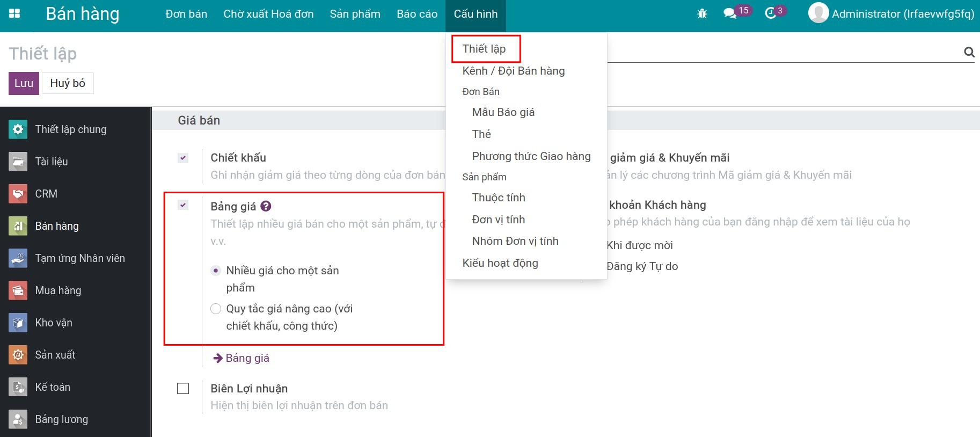Open Kho vận settings tab
This screenshot has height=437, width=980.
(75, 323)
